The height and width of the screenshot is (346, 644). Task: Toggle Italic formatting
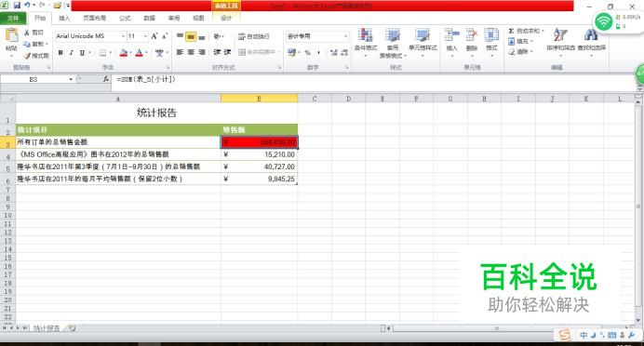coord(72,52)
